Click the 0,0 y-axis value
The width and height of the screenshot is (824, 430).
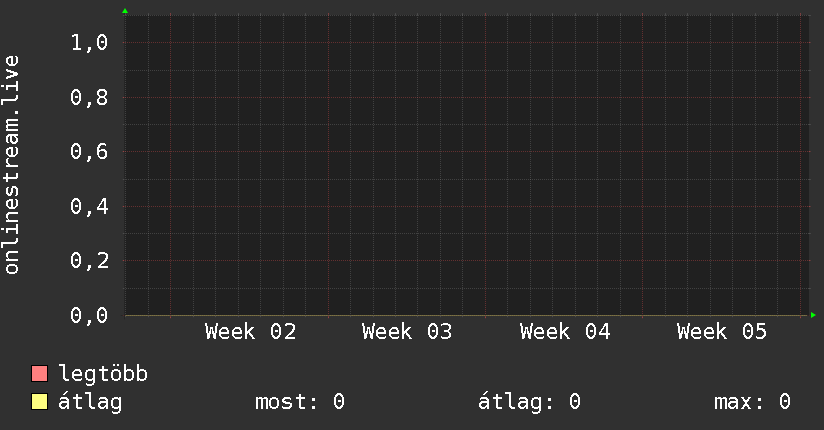89,316
